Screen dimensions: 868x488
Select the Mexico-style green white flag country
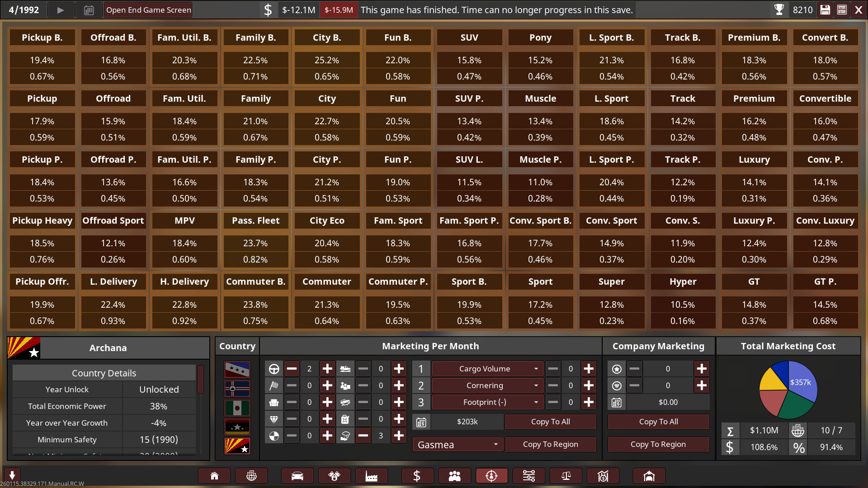click(237, 408)
